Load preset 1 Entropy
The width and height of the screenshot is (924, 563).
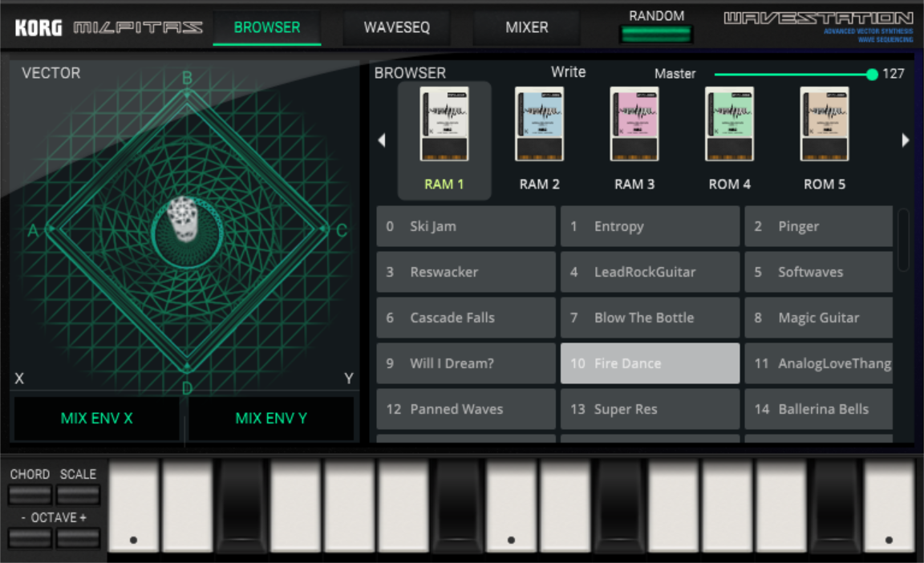pyautogui.click(x=650, y=226)
